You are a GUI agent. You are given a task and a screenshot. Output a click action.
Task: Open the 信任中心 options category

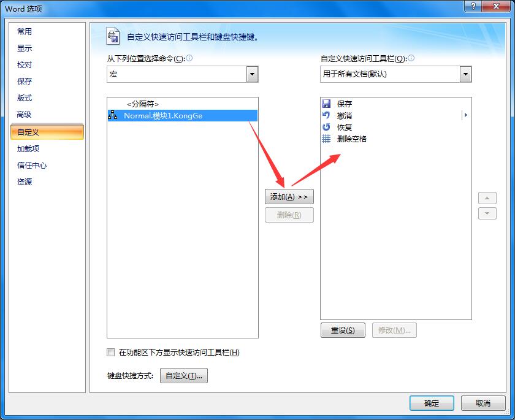(x=32, y=165)
